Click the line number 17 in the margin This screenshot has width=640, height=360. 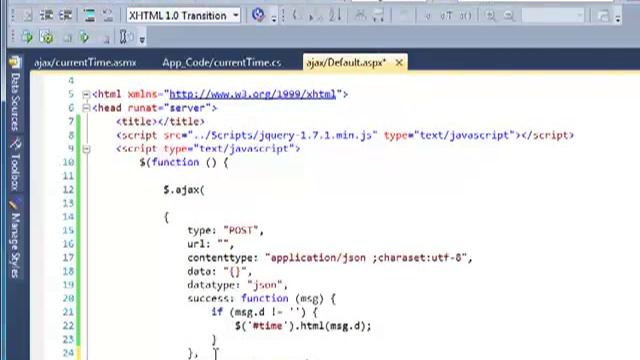69,258
